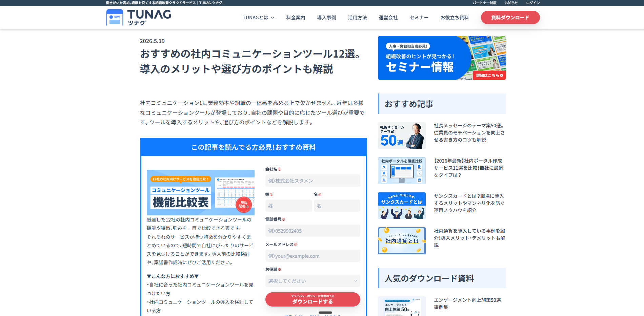This screenshot has height=316, width=644.
Task: Click the 機能比較表 document image
Action: [200, 192]
